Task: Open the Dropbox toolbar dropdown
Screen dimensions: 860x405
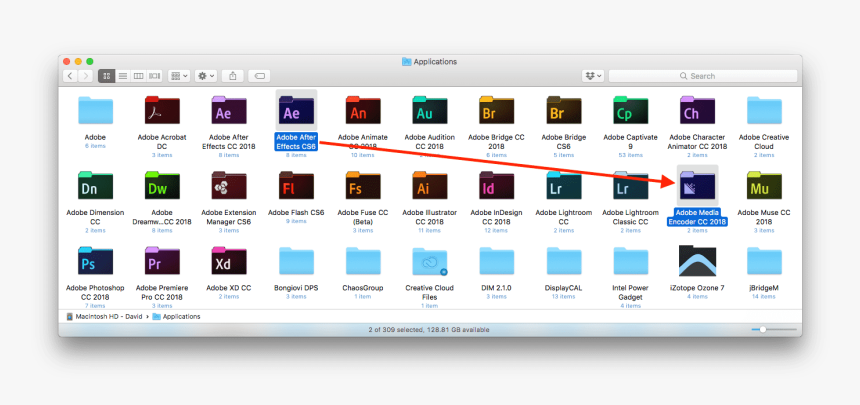Action: pyautogui.click(x=593, y=76)
